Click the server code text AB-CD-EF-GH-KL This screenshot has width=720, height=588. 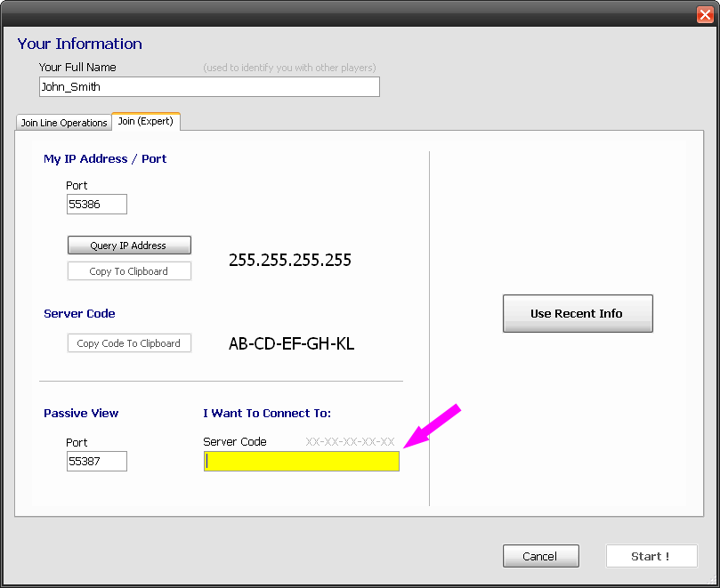click(x=291, y=344)
